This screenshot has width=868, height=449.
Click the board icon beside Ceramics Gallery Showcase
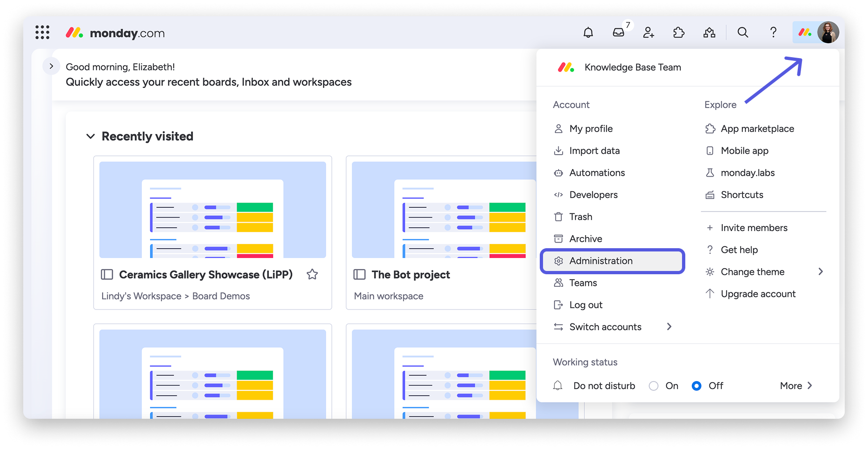[x=107, y=275]
